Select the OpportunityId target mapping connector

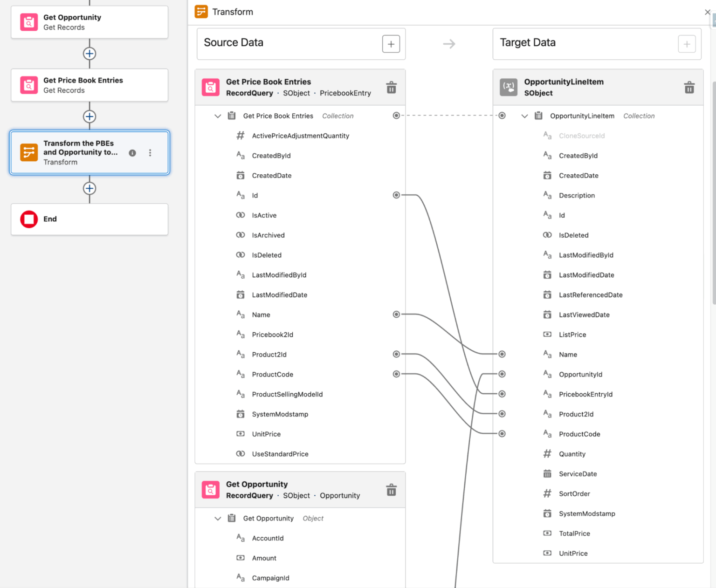pyautogui.click(x=502, y=374)
